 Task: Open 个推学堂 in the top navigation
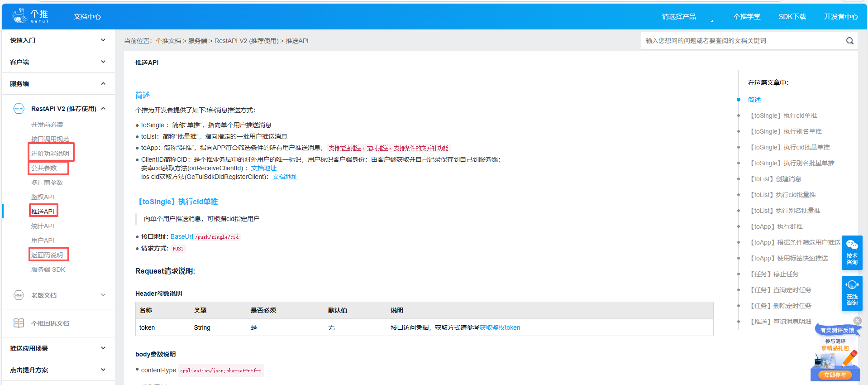coord(747,17)
